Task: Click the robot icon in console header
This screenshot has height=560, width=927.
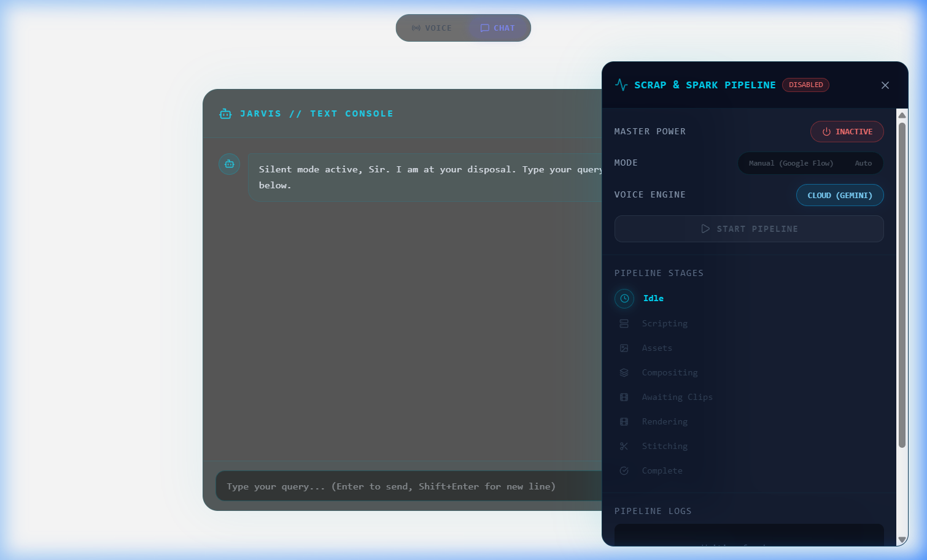Action: [x=225, y=113]
